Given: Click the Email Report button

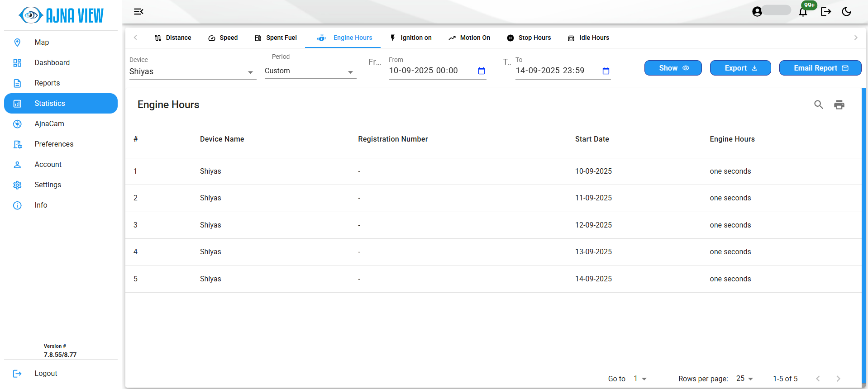Looking at the screenshot, I should coord(820,68).
